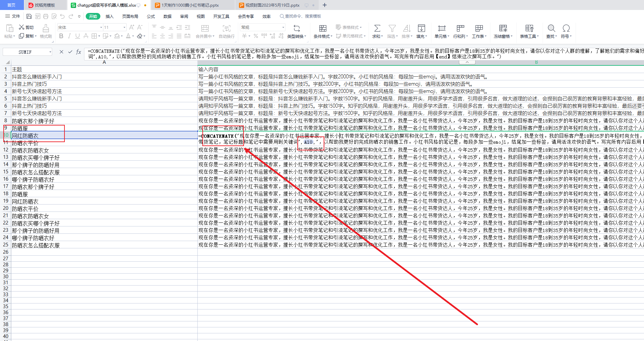Click the Cell (单元格) icon
Viewport: 644px width, 341px height.
click(442, 29)
